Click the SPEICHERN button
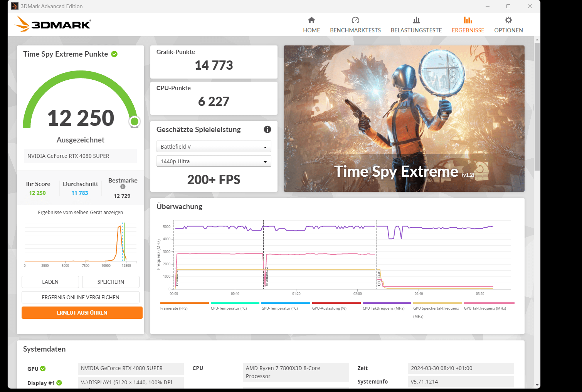This screenshot has height=392, width=582. 111,282
